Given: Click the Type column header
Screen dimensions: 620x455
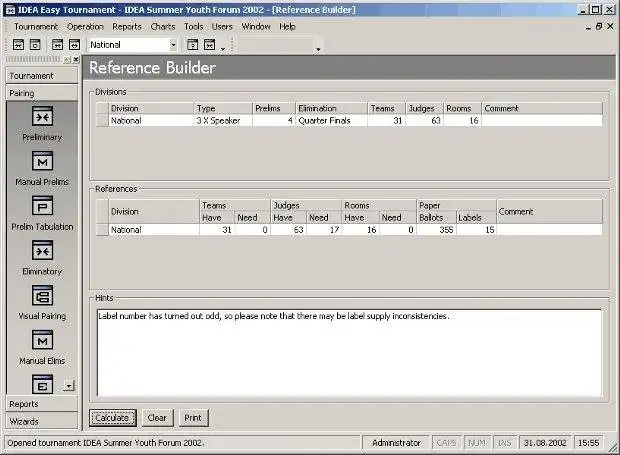Looking at the screenshot, I should [223, 108].
